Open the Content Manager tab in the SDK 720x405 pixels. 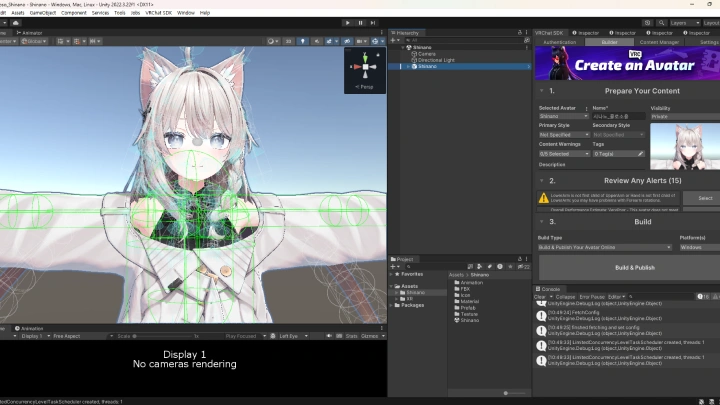pos(659,42)
